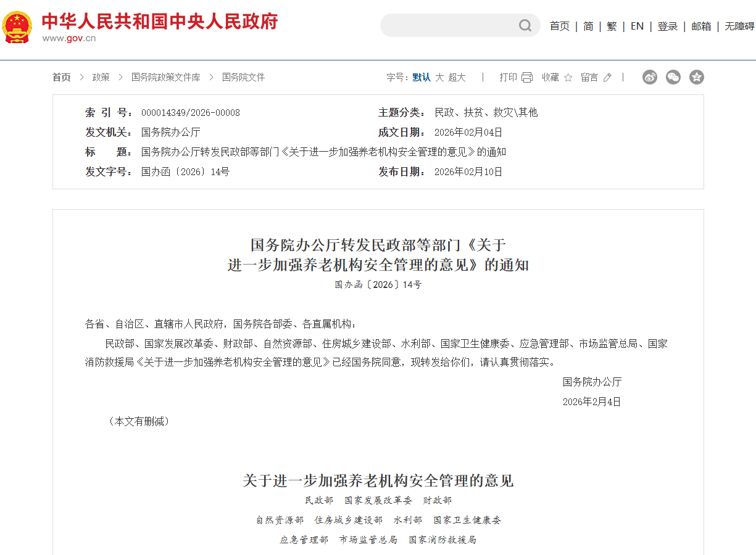Click the search magnifier icon
The height and width of the screenshot is (555, 756).
[x=524, y=25]
